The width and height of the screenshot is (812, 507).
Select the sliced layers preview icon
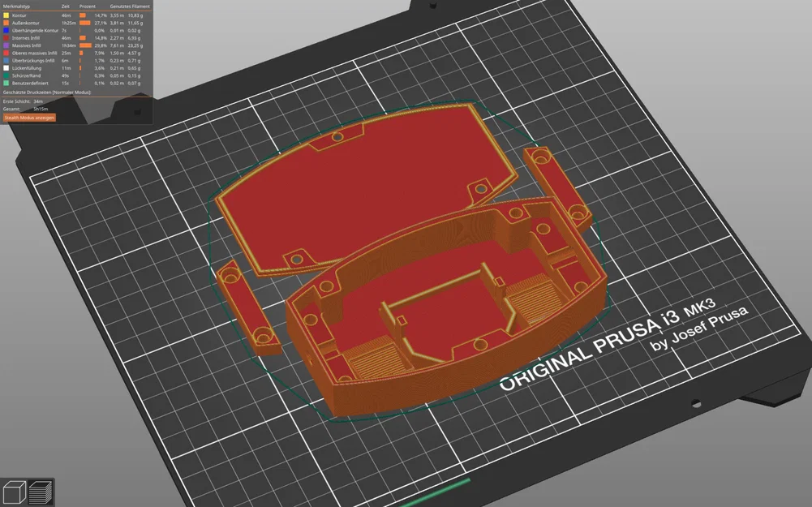coord(41,492)
